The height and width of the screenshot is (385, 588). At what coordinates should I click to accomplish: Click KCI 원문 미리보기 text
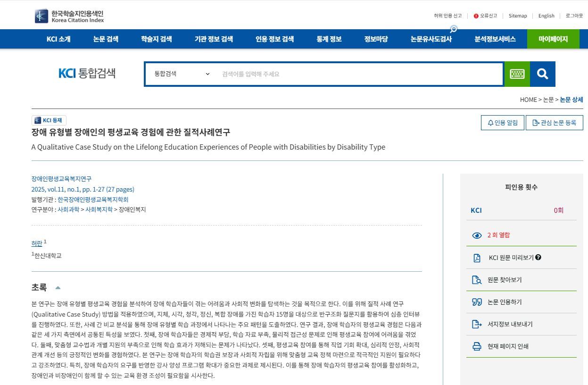coord(511,258)
